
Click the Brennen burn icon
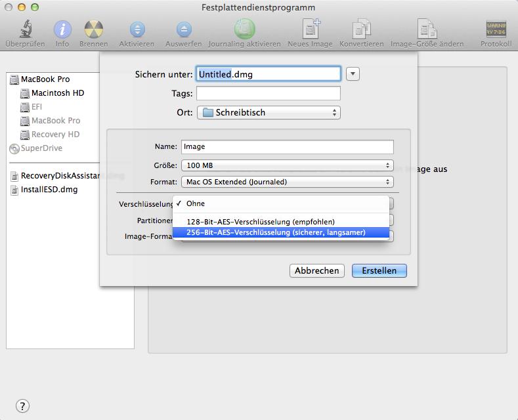click(93, 30)
